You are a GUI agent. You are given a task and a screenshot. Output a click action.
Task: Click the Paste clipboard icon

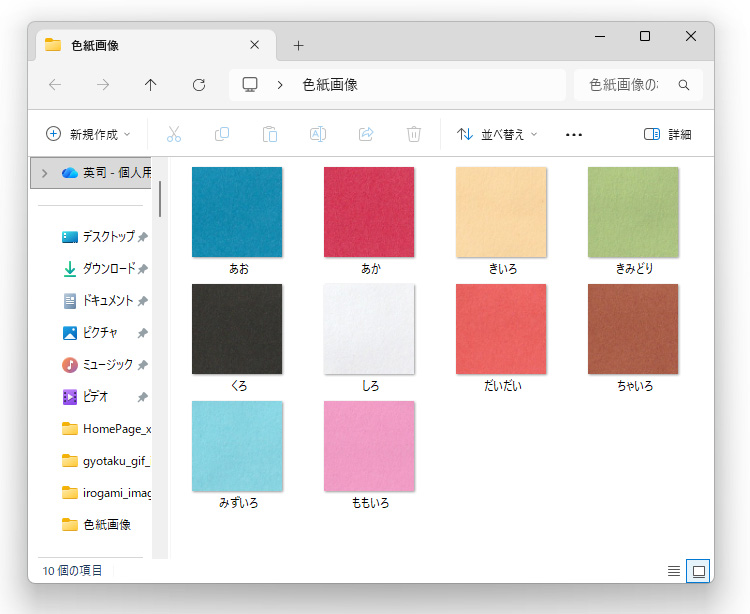[269, 134]
